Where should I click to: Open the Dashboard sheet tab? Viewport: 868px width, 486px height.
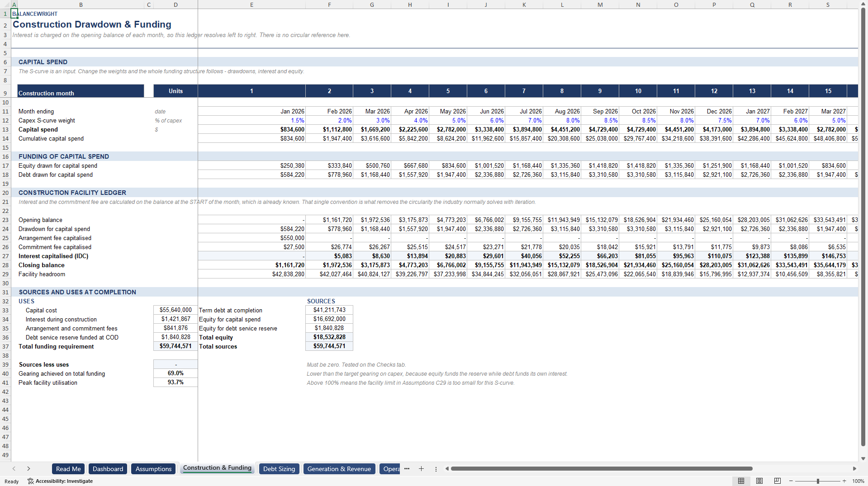[108, 469]
